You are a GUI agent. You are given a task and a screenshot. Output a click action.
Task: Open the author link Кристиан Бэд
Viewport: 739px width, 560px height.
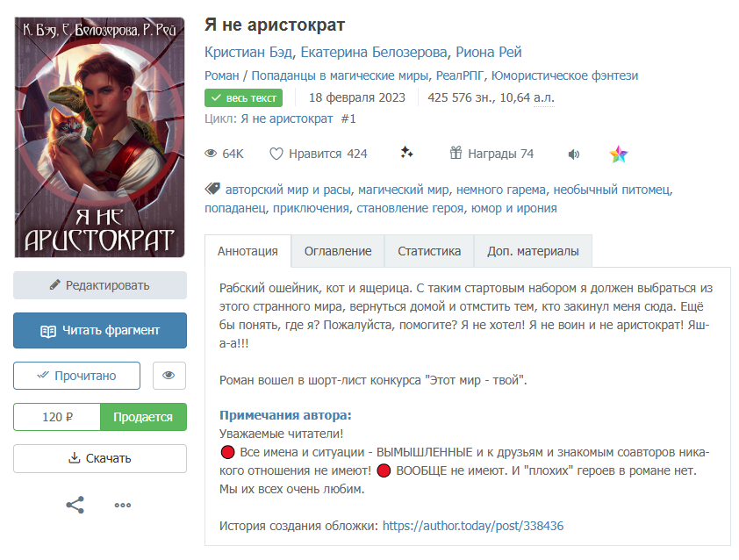248,53
